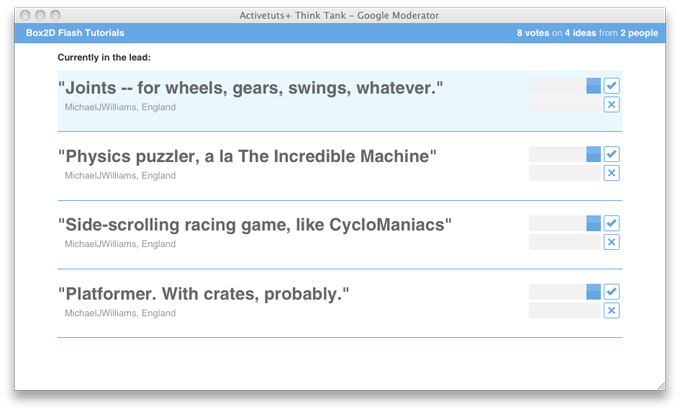The image size is (680, 412).
Task: Click the yes-vote bar for Joints idea
Action: (565, 86)
